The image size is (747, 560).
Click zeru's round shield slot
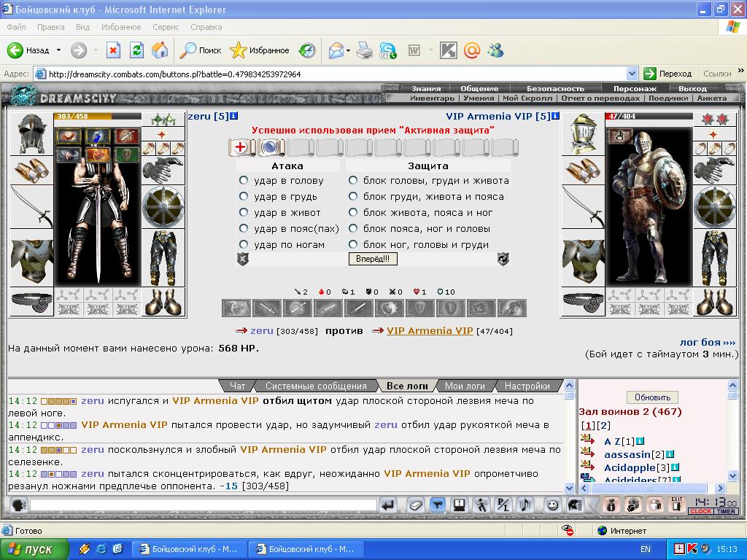[x=163, y=206]
